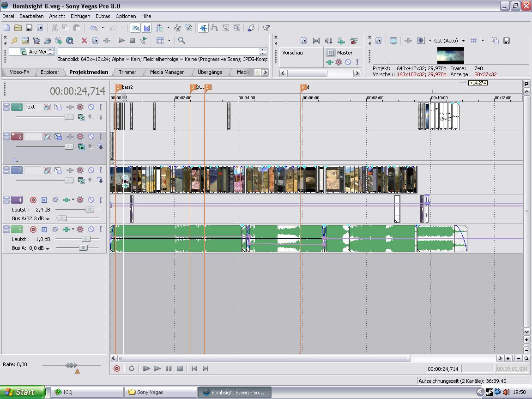
Task: Open media search with the magnifier icon
Action: pos(181,41)
